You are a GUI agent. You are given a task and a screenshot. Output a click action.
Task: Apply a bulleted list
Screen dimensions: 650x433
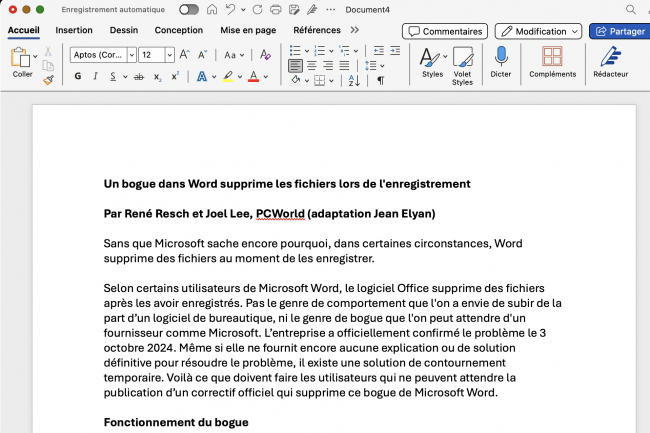point(295,51)
